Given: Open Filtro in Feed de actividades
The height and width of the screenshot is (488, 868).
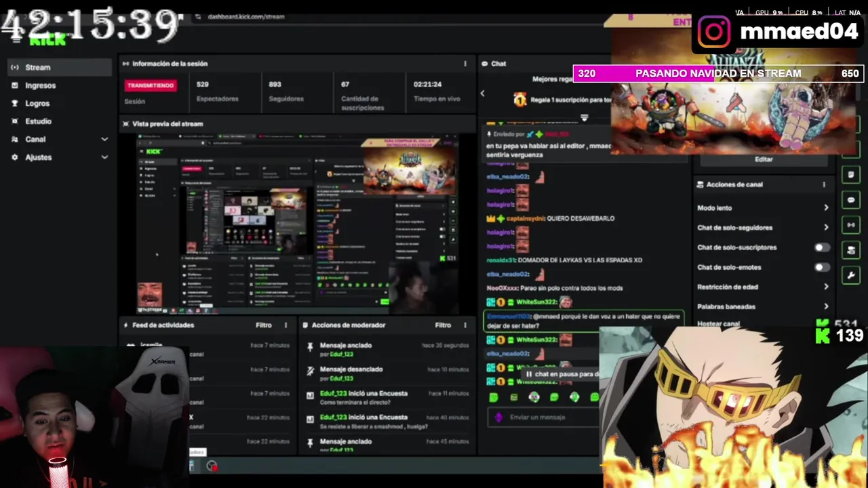Looking at the screenshot, I should point(264,325).
